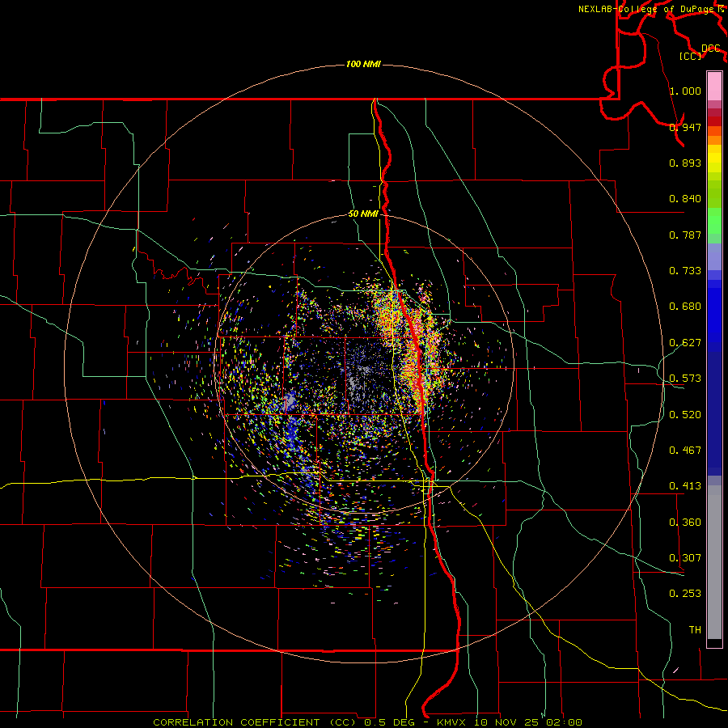Click the 0.413 scale value
The height and width of the screenshot is (728, 728).
click(685, 485)
